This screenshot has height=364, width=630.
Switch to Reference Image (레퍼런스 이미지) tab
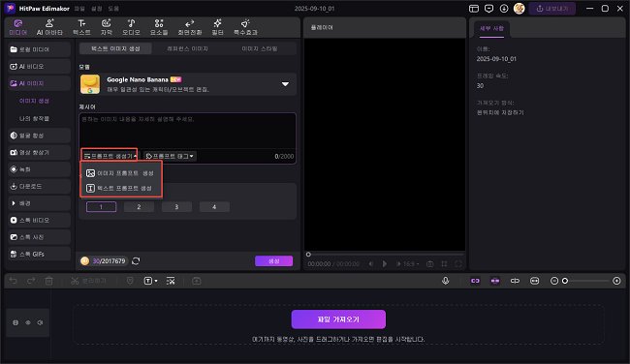[x=188, y=48]
